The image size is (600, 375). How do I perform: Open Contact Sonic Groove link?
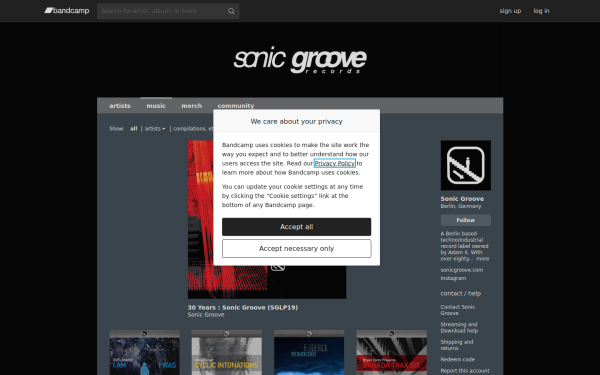(x=458, y=310)
